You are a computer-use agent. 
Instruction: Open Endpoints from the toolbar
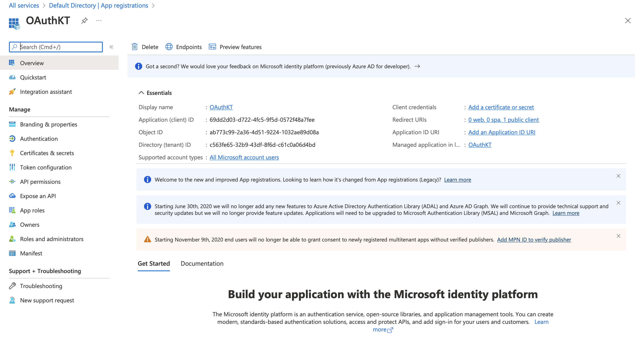[x=184, y=47]
